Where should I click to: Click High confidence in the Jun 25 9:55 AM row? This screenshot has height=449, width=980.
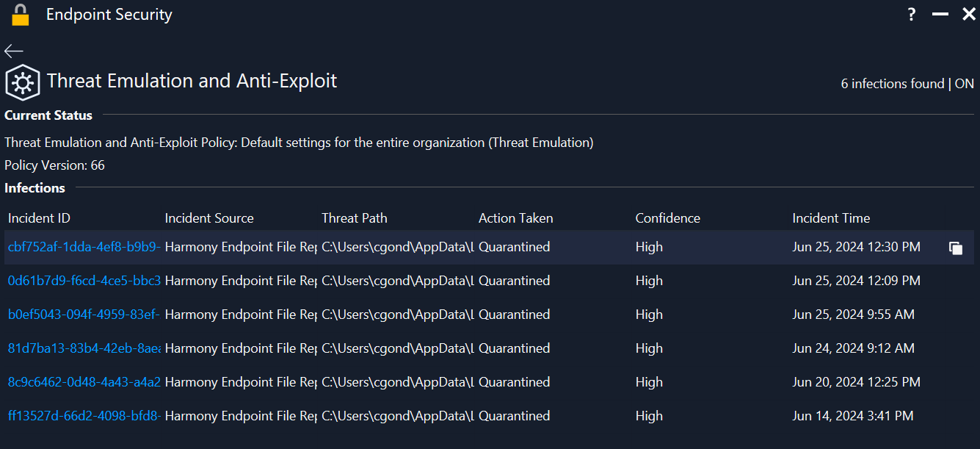click(649, 315)
